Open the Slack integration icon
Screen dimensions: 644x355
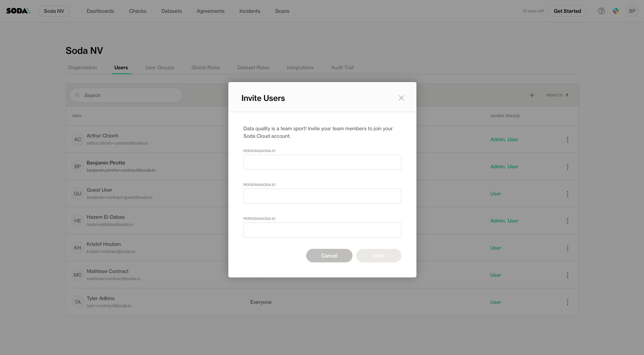point(615,11)
